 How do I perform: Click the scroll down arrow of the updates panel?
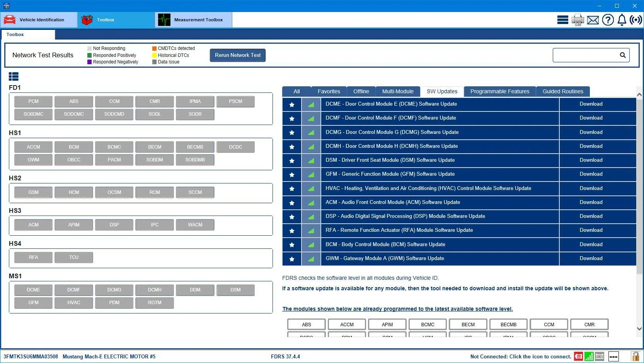(x=639, y=329)
